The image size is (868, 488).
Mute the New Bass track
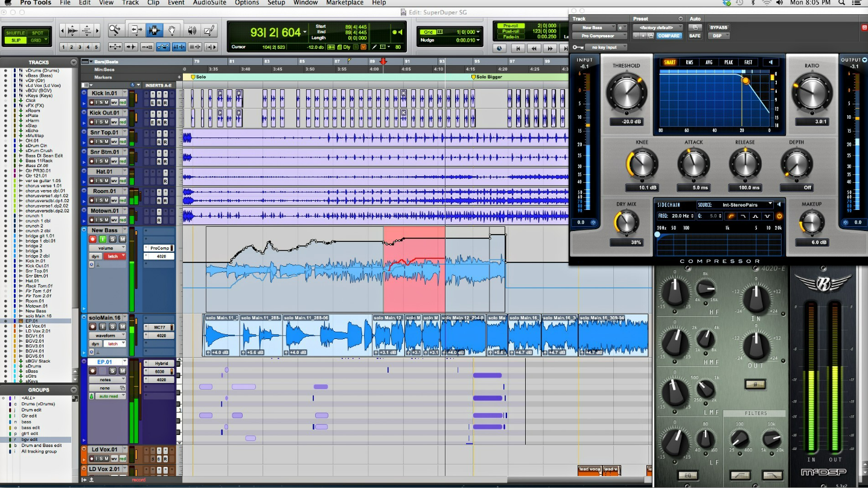[x=123, y=239]
